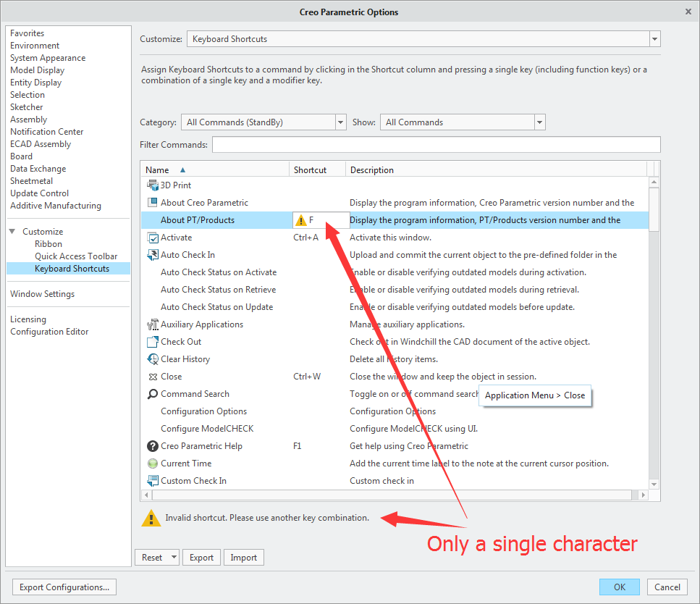
Task: Click the Shortcut column header
Action: click(x=317, y=169)
